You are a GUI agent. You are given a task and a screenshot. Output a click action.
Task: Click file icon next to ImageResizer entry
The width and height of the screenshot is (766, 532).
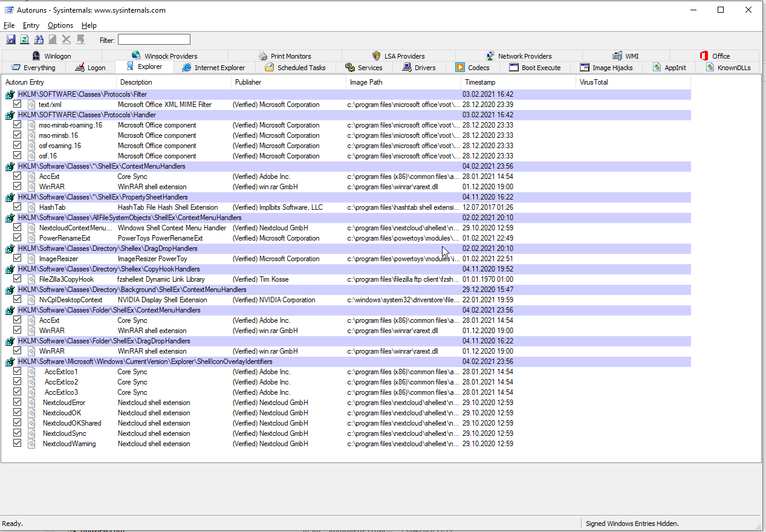(31, 259)
